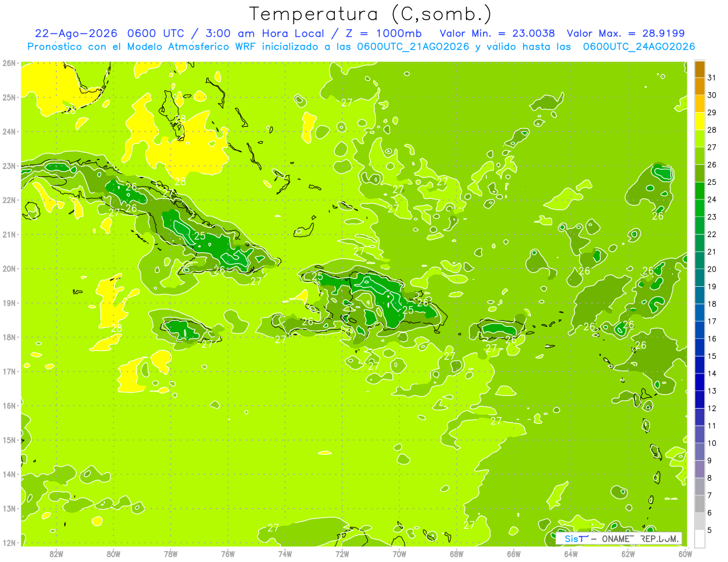Click the 12N latitude label
Screen dimensions: 728x562
click(x=8, y=543)
